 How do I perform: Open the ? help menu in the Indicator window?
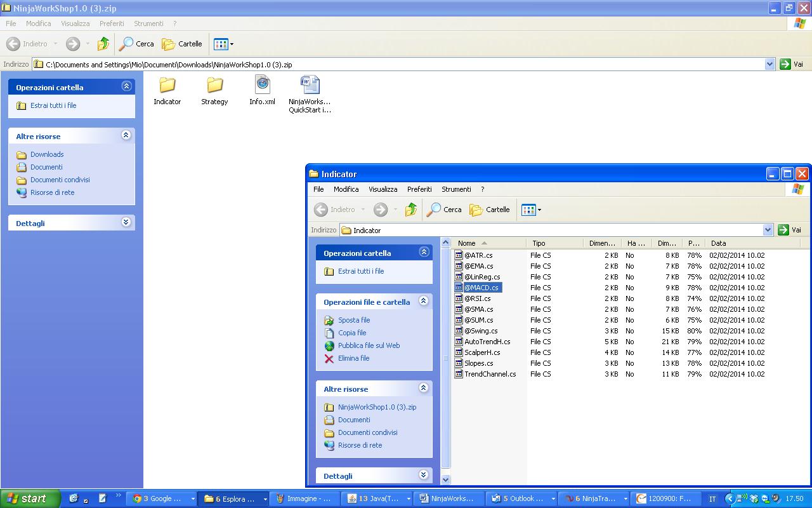(482, 189)
